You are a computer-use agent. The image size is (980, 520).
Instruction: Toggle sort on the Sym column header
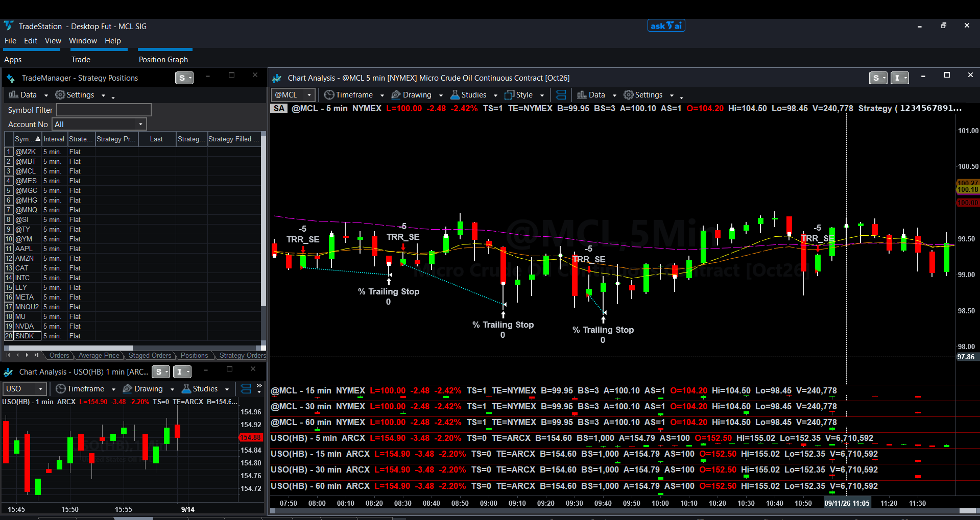[x=28, y=139]
